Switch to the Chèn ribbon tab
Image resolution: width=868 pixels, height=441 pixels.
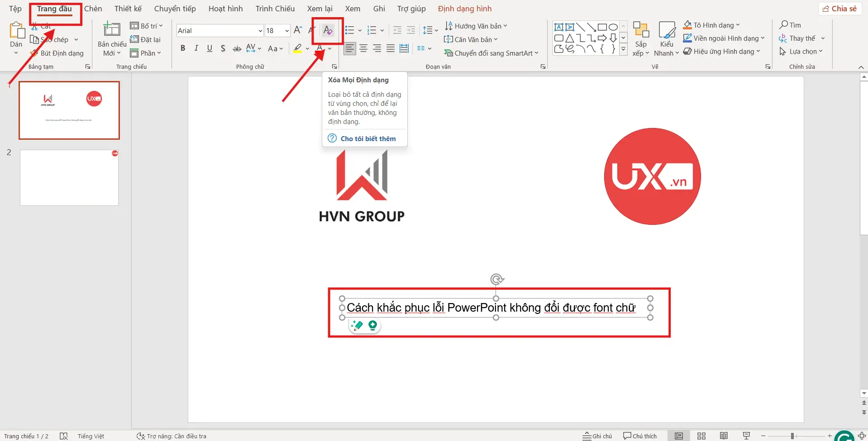94,8
